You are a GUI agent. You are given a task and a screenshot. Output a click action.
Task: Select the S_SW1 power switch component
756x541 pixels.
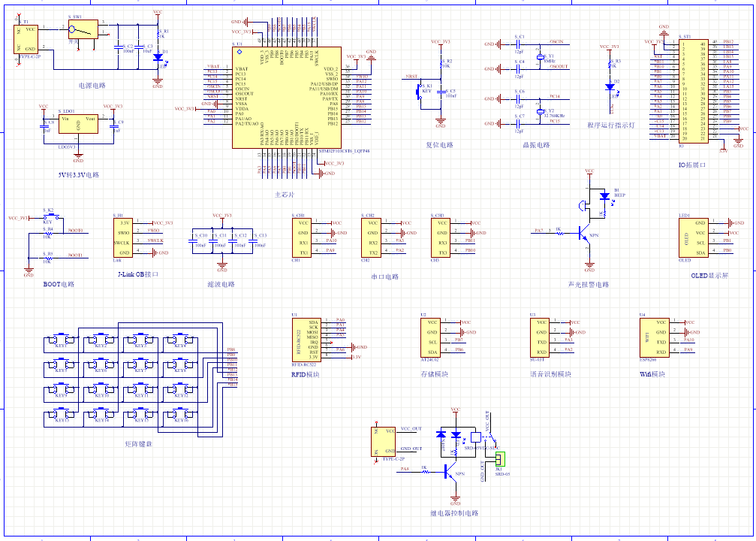coord(83,29)
